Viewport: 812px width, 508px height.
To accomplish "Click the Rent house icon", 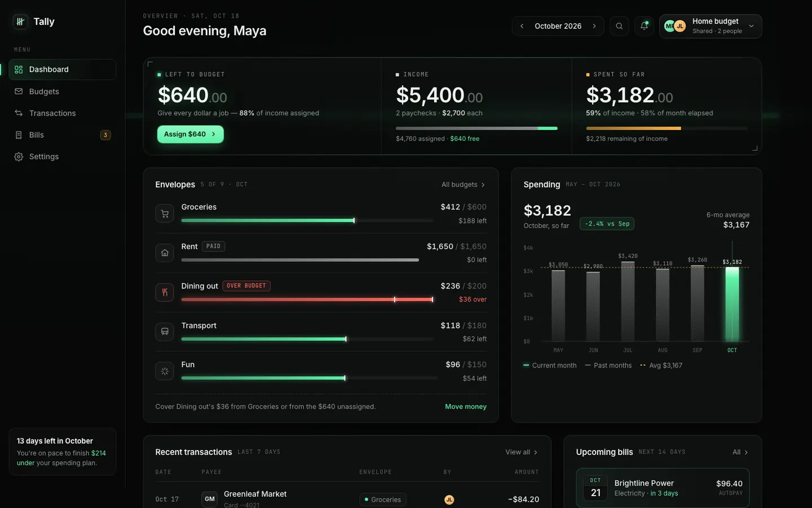I will point(165,253).
